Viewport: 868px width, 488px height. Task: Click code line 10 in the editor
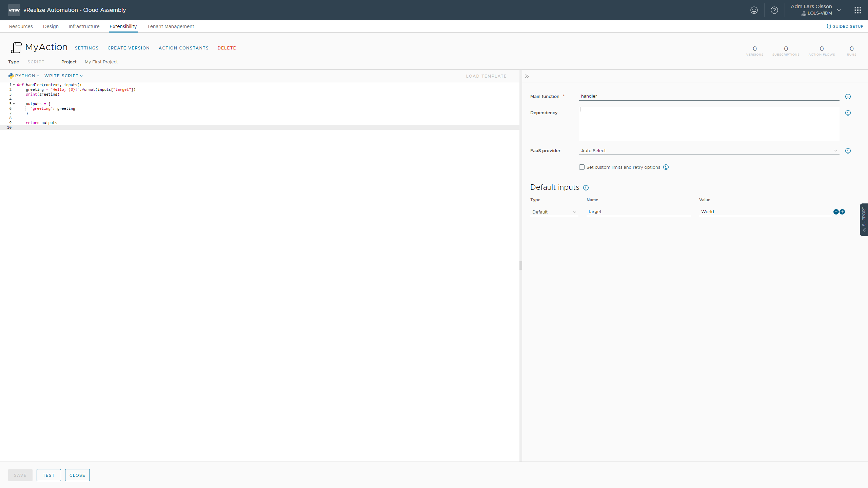(260, 127)
